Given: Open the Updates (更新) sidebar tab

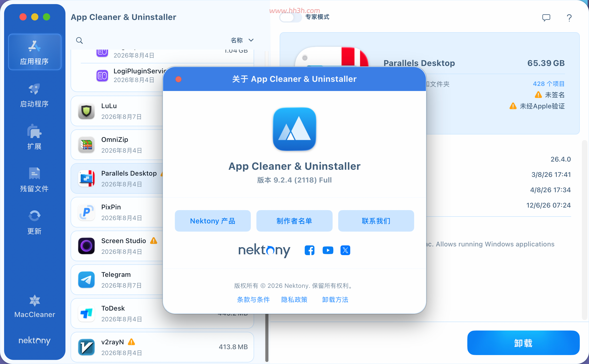Looking at the screenshot, I should (x=35, y=222).
